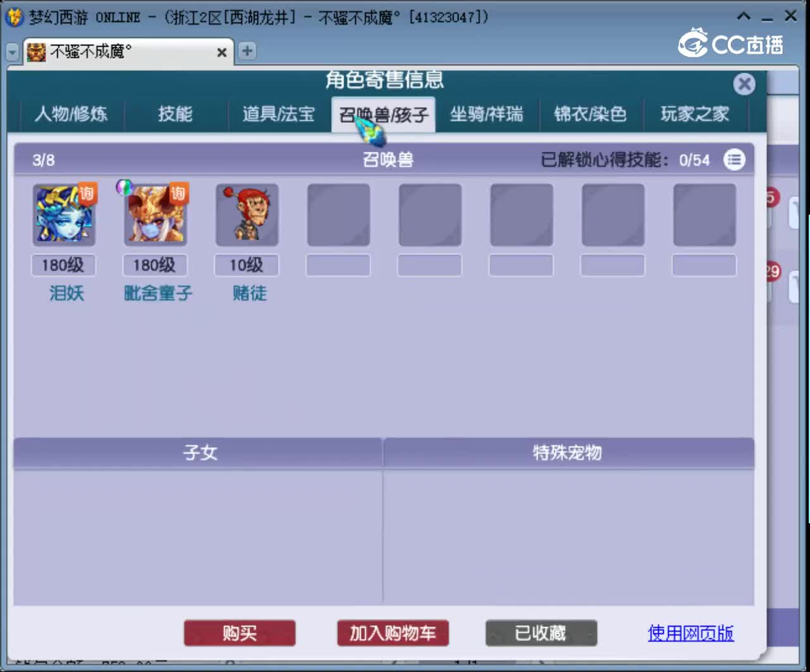Click the 购买 button
Image resolution: width=810 pixels, height=672 pixels.
point(239,633)
